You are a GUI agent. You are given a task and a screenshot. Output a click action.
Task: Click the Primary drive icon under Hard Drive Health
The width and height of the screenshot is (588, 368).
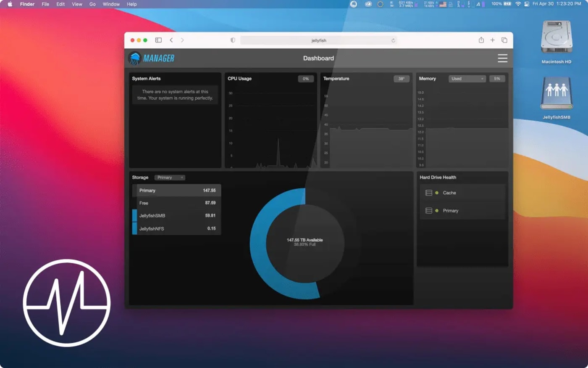pos(428,211)
